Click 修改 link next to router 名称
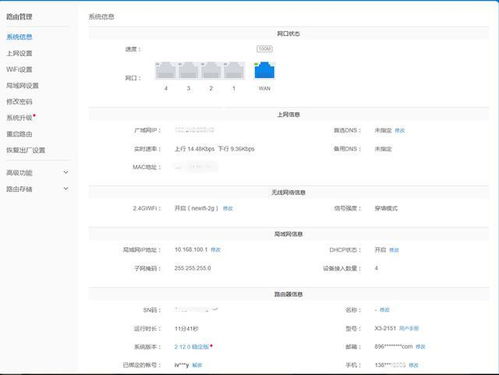This screenshot has width=499, height=375. click(x=384, y=310)
